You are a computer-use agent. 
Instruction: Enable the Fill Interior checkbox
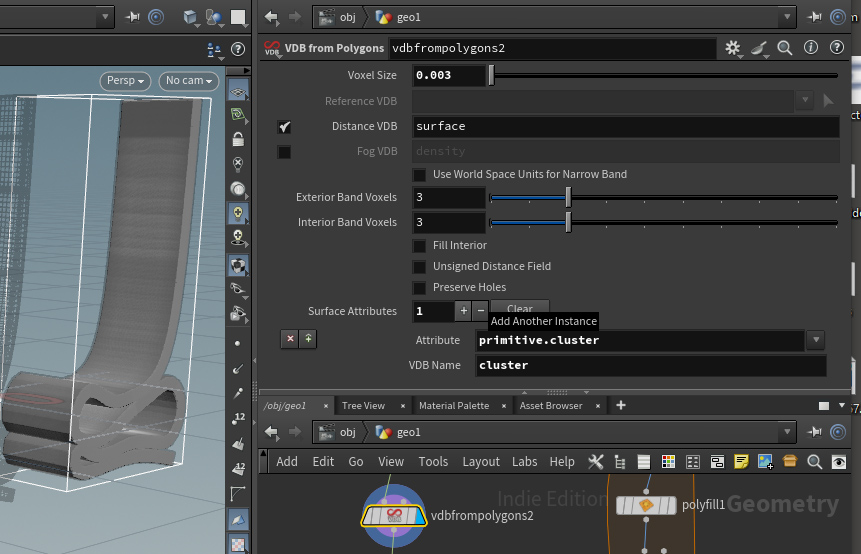tap(420, 246)
